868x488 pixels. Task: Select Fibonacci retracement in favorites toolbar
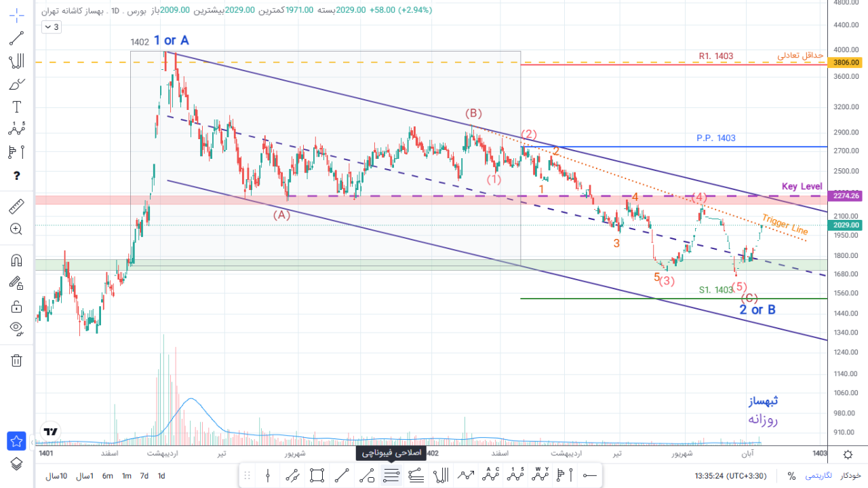coord(391,476)
